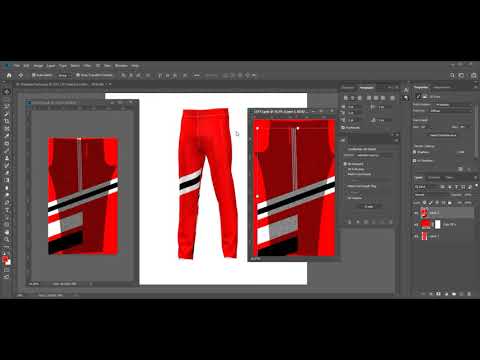Click the delete layer trash icon
Image resolution: width=480 pixels, height=360 pixels.
pyautogui.click(x=469, y=294)
